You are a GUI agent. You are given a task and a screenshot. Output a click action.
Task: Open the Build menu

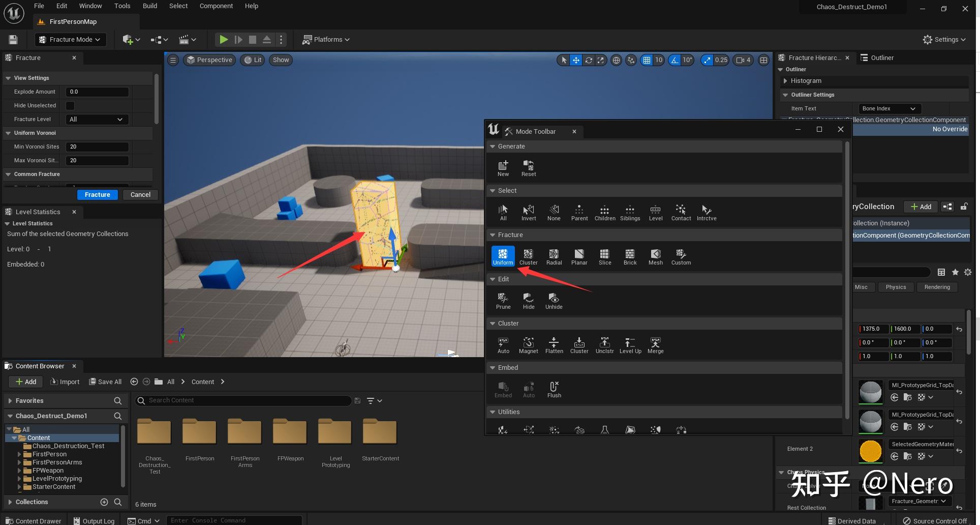[x=149, y=6]
